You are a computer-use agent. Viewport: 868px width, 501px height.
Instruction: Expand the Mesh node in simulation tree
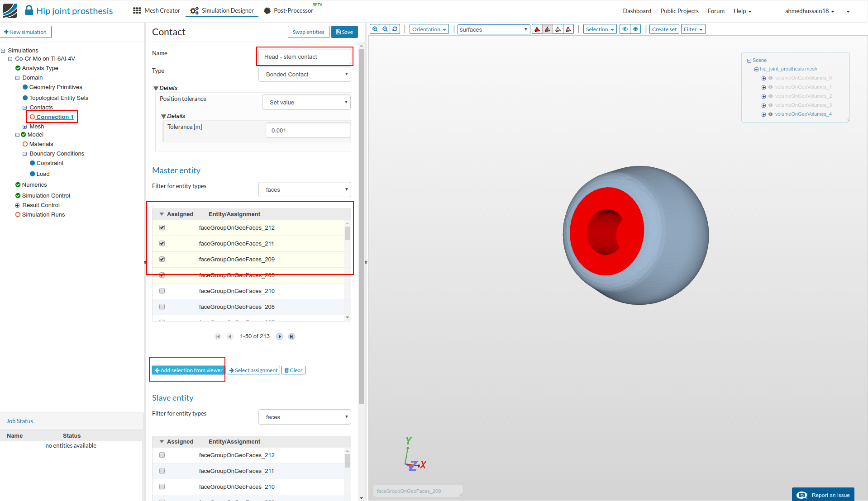pyautogui.click(x=24, y=127)
